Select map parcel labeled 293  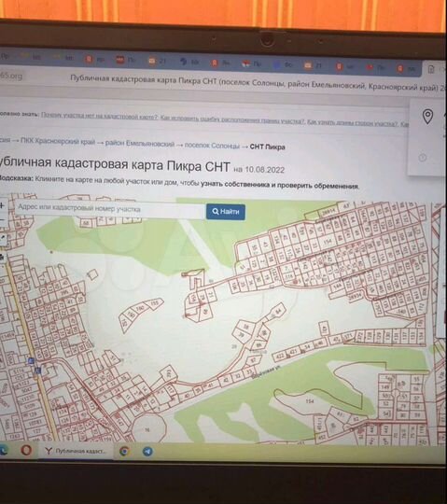(168, 374)
